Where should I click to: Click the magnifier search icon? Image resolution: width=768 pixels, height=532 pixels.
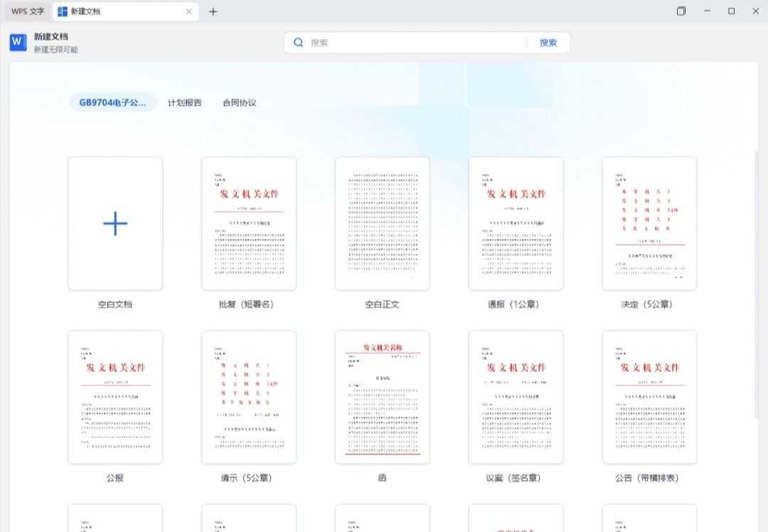[x=299, y=43]
